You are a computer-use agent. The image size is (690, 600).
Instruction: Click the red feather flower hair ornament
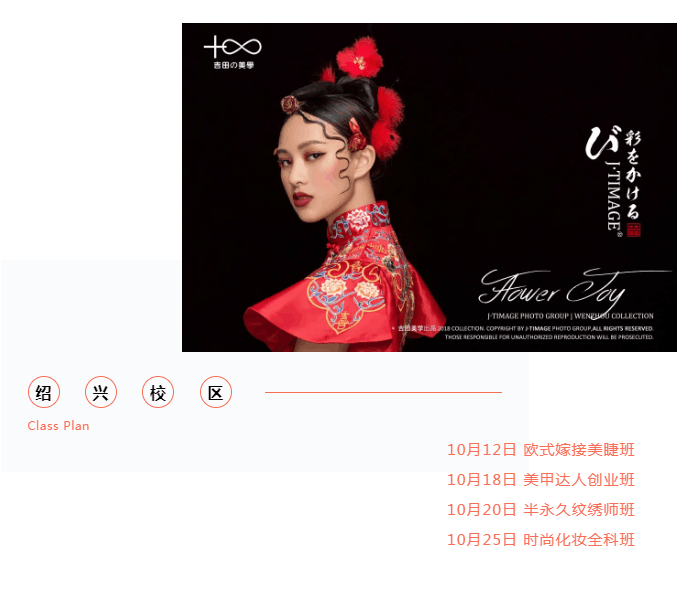click(x=360, y=57)
